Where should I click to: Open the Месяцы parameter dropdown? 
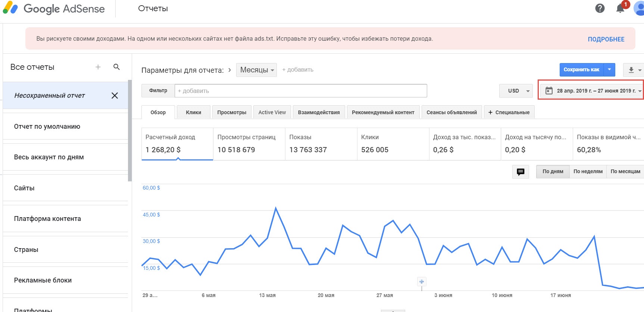tap(256, 70)
